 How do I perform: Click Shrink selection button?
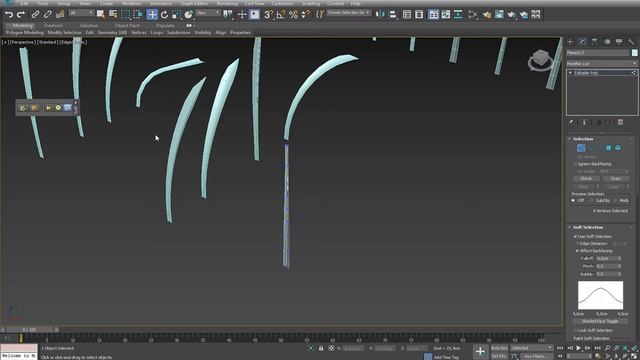[x=586, y=179]
